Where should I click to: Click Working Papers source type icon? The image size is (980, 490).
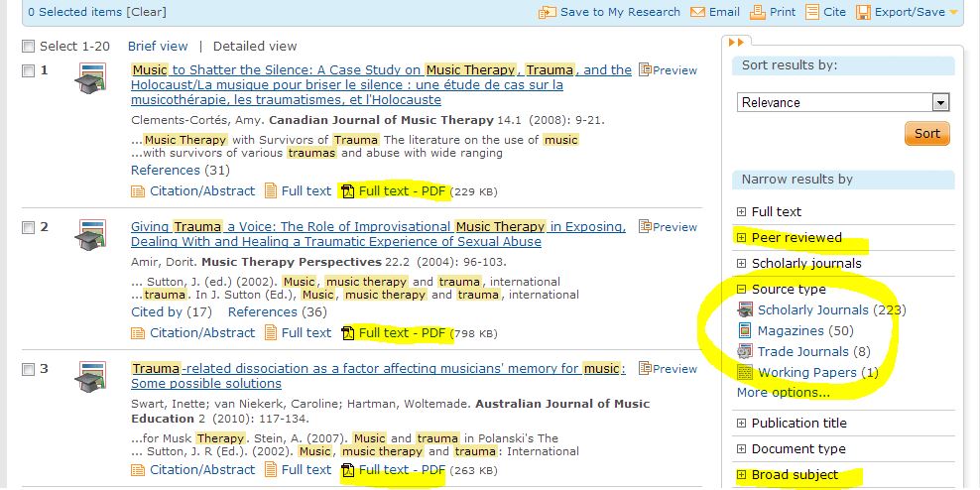tap(745, 373)
